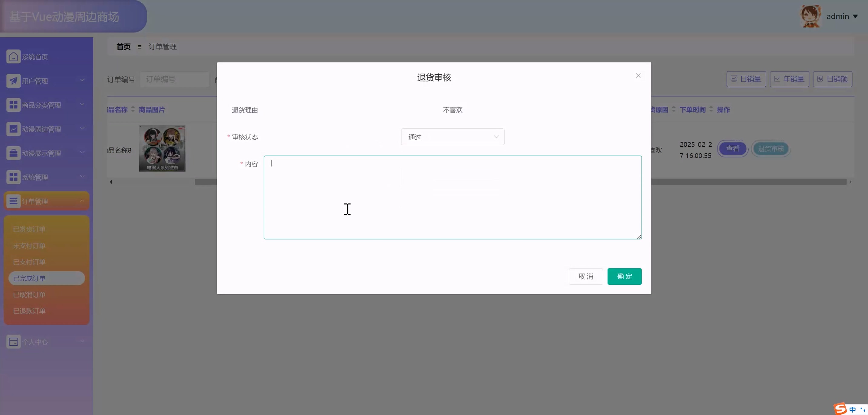Click the product category grid icon

pyautogui.click(x=13, y=105)
